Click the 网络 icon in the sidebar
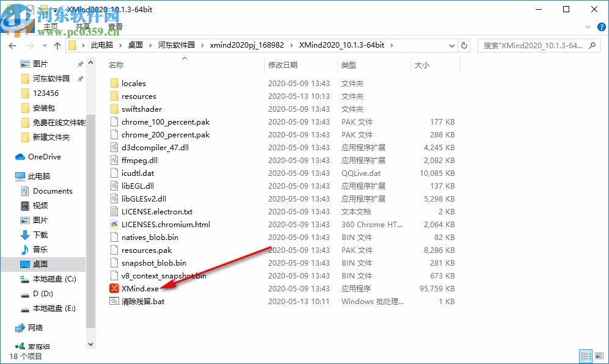This screenshot has width=609, height=364. point(32,327)
